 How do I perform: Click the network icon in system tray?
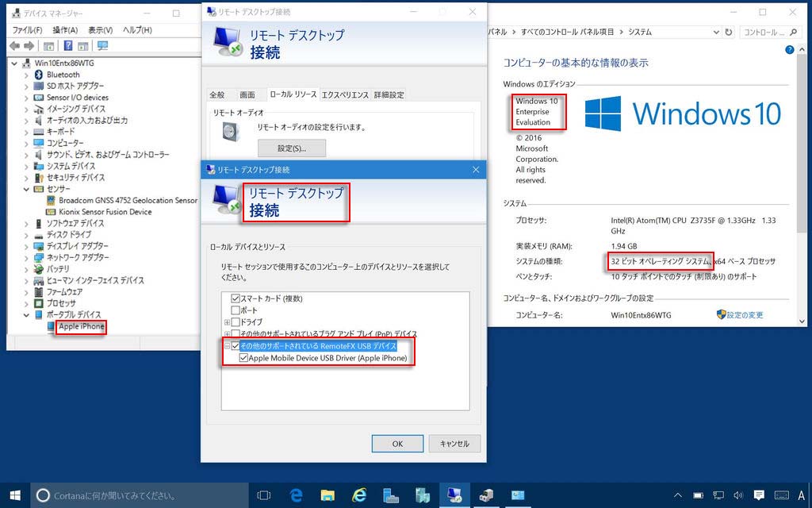pos(718,495)
